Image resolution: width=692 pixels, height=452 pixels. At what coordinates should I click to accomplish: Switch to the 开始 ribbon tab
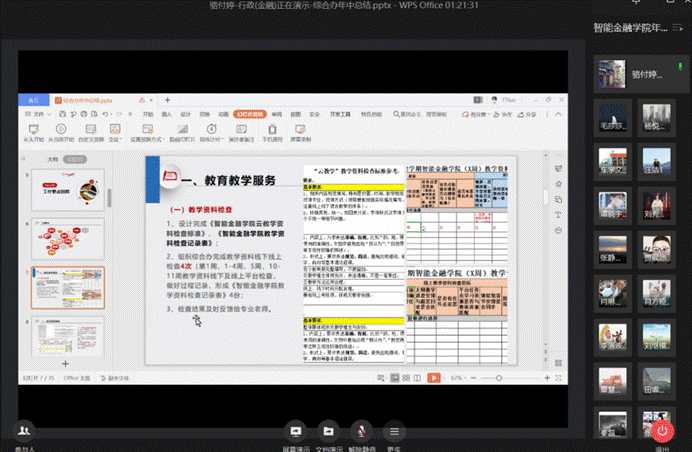pyautogui.click(x=148, y=114)
